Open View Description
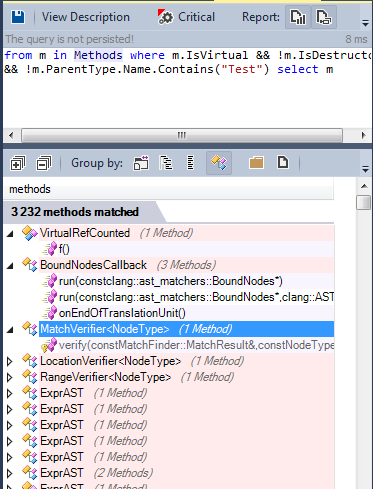Screen dimensions: 373x489 [86, 17]
